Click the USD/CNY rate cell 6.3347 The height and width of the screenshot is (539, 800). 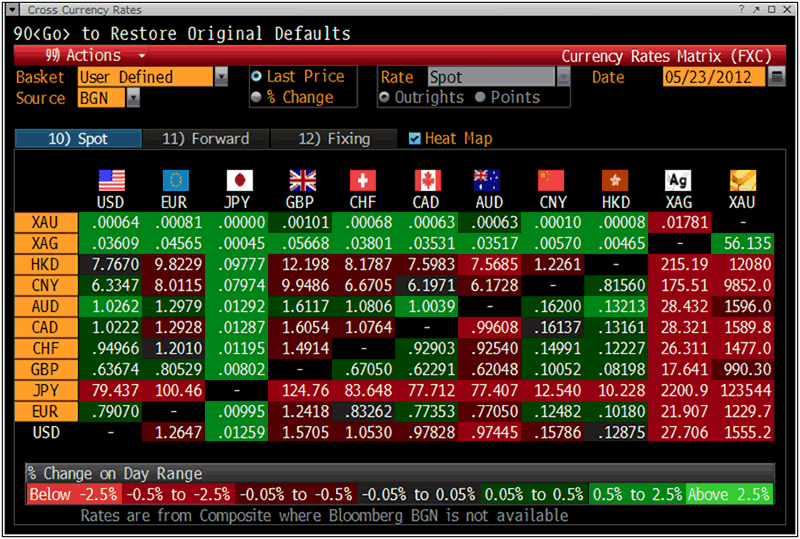click(x=110, y=285)
